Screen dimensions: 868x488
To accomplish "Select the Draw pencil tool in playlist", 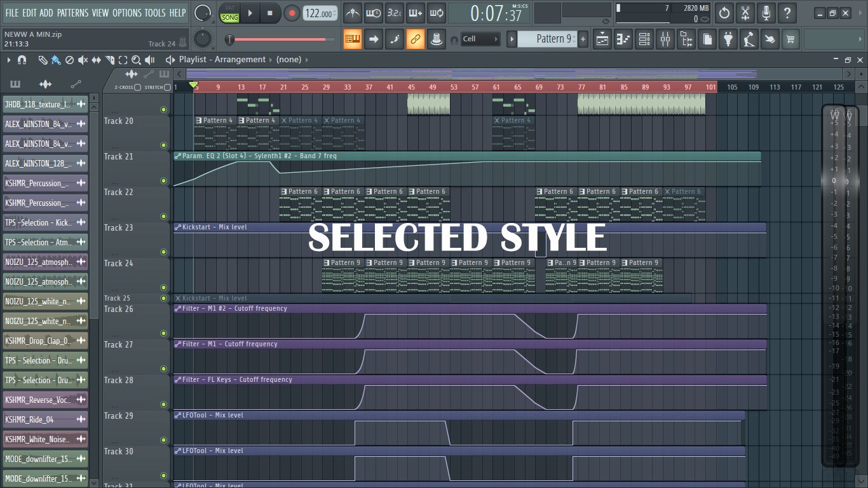I will [x=43, y=60].
